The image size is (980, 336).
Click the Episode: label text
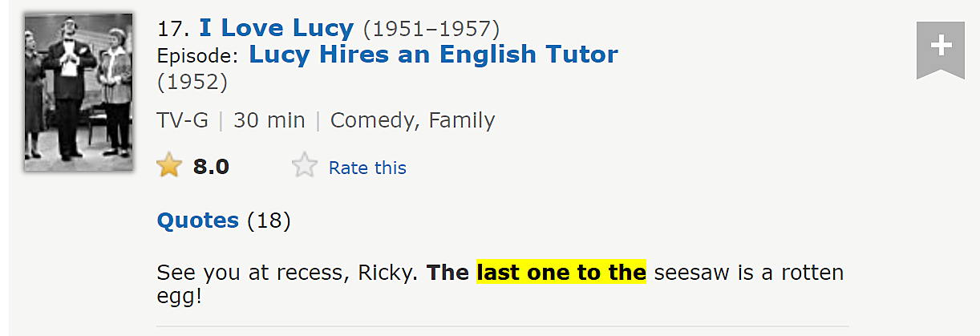[x=198, y=56]
